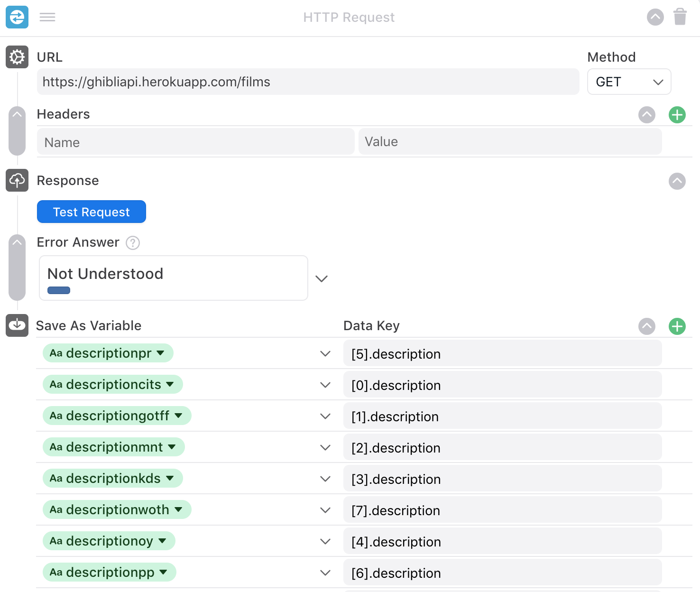Expand the Not Understood answer dropdown
Image resolution: width=700 pixels, height=592 pixels.
[322, 278]
